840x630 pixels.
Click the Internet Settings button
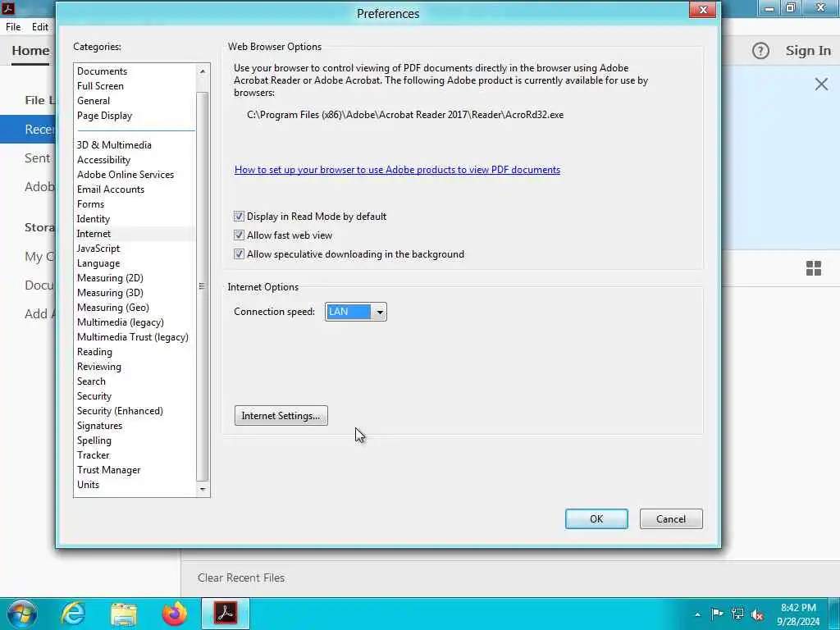[x=281, y=416]
